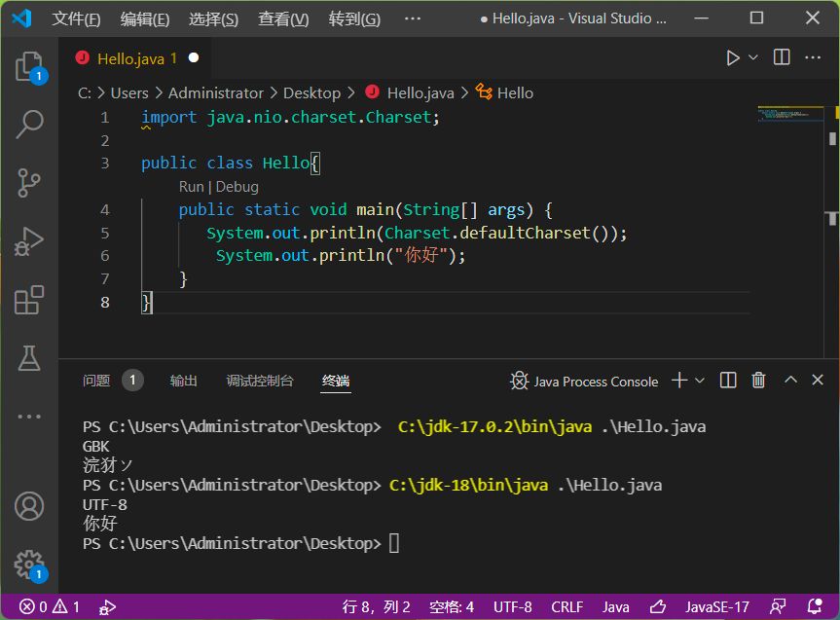Open the new terminal profile dropdown

pyautogui.click(x=699, y=381)
